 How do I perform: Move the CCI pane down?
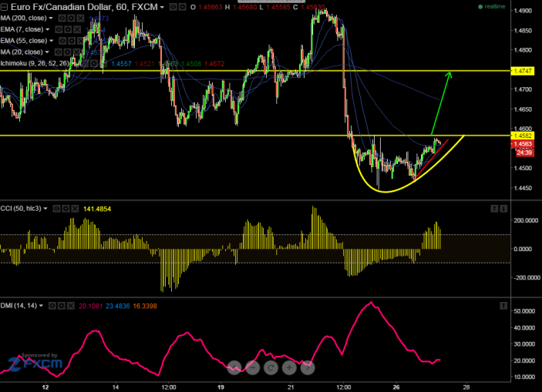click(x=503, y=209)
